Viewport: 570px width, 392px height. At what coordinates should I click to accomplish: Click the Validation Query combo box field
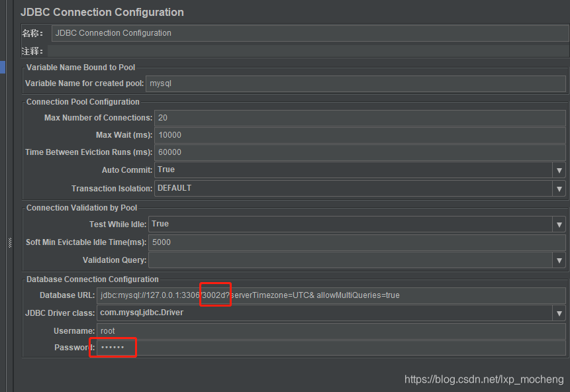[350, 260]
